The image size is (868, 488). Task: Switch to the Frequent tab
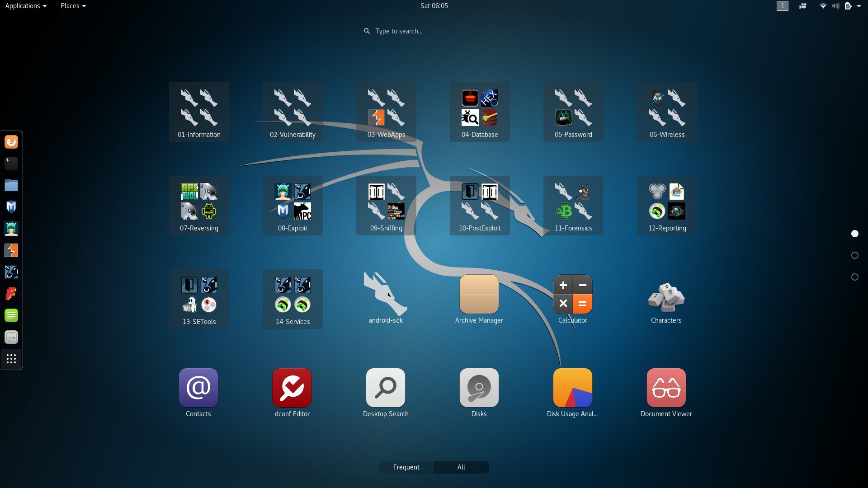click(406, 467)
